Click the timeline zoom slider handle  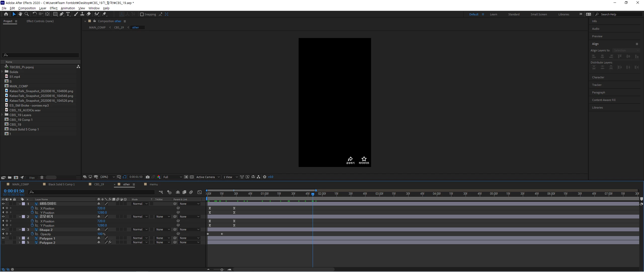222,270
